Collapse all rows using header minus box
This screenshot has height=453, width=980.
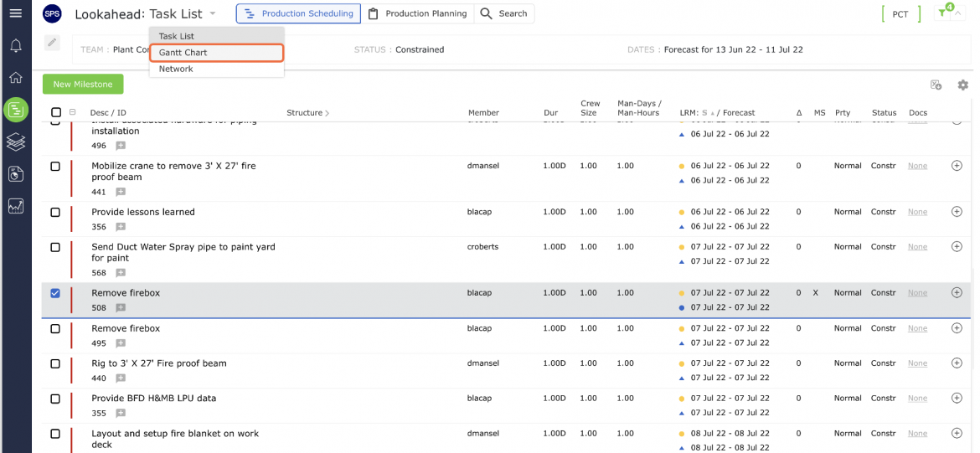click(x=73, y=112)
